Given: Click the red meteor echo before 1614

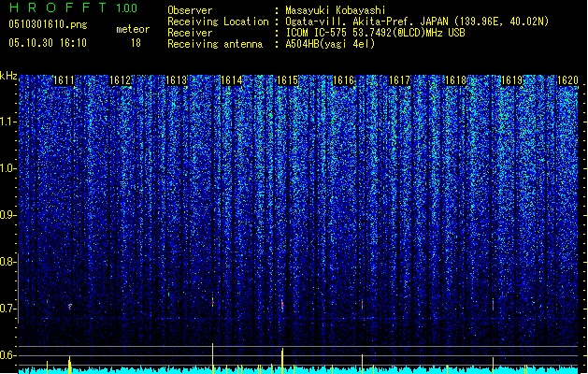Looking at the screenshot, I should (212, 302).
